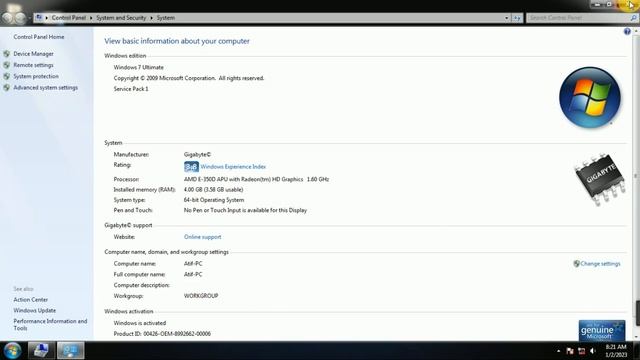This screenshot has width=640, height=360.
Task: Click the search magnifier icon
Action: (x=633, y=18)
